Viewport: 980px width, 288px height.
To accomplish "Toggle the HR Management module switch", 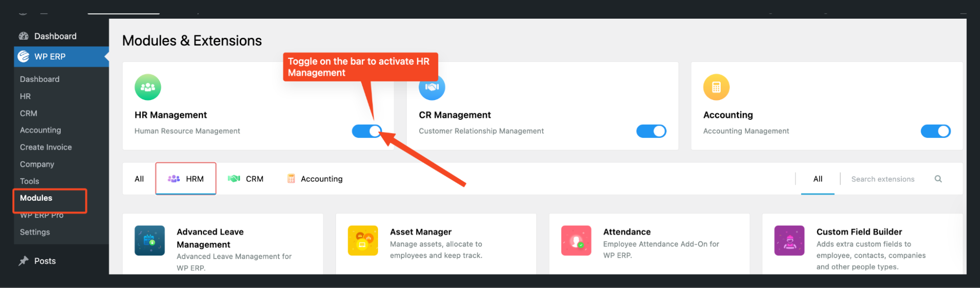I will pos(367,131).
